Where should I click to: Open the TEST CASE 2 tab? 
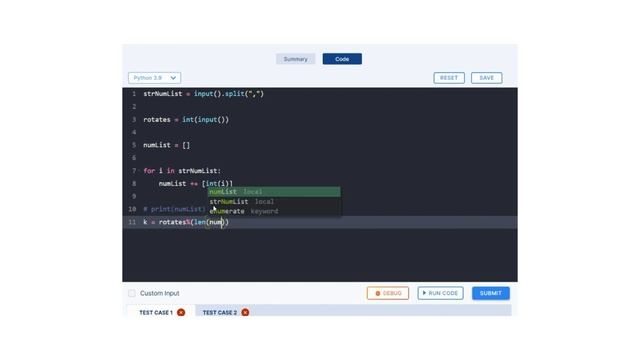pyautogui.click(x=225, y=312)
